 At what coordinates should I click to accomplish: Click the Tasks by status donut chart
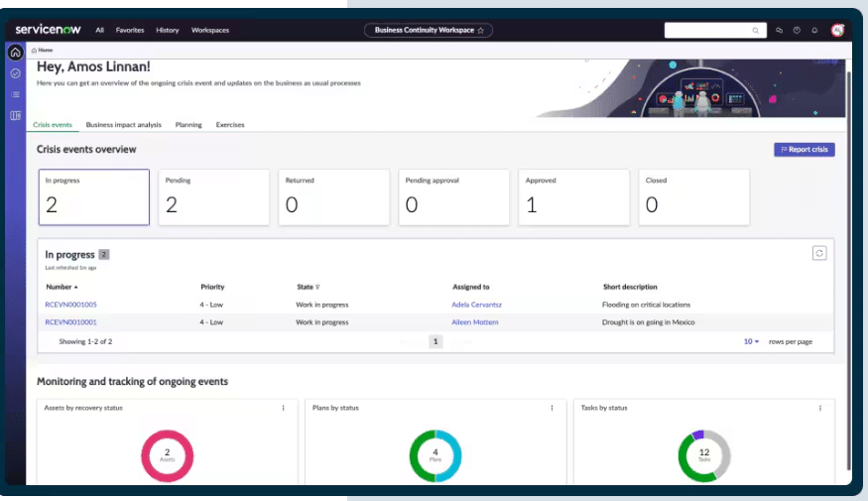pos(704,456)
